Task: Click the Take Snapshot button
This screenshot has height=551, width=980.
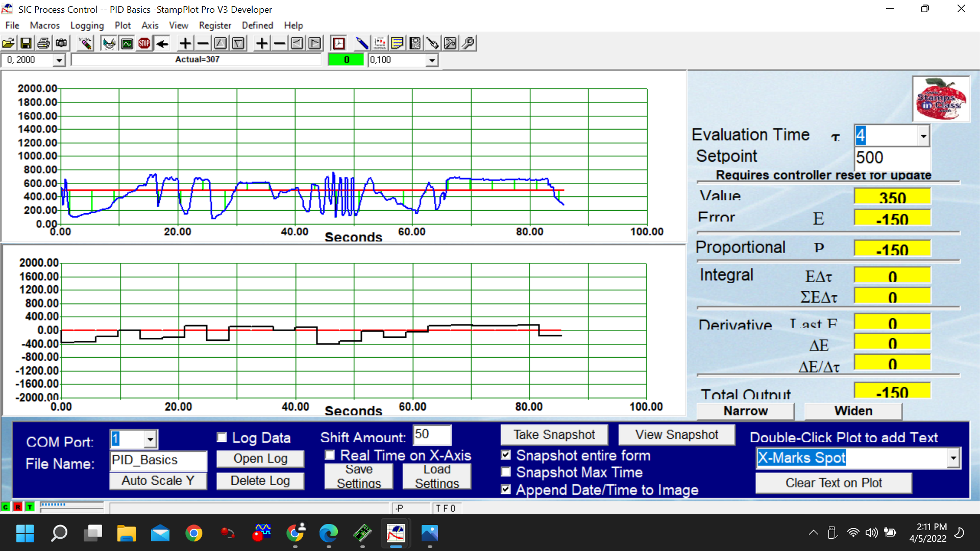Action: 554,435
